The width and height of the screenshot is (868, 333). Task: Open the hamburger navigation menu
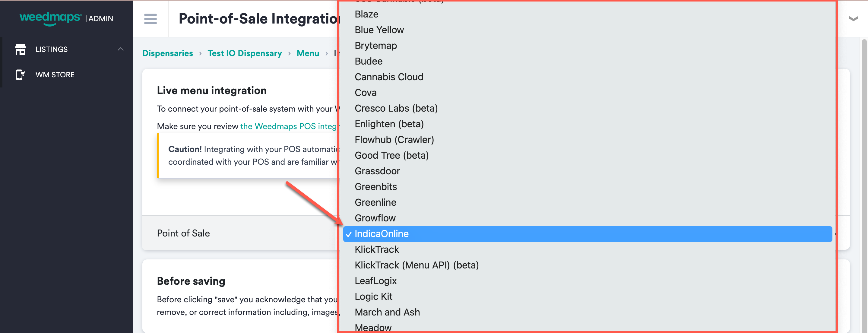coord(150,19)
